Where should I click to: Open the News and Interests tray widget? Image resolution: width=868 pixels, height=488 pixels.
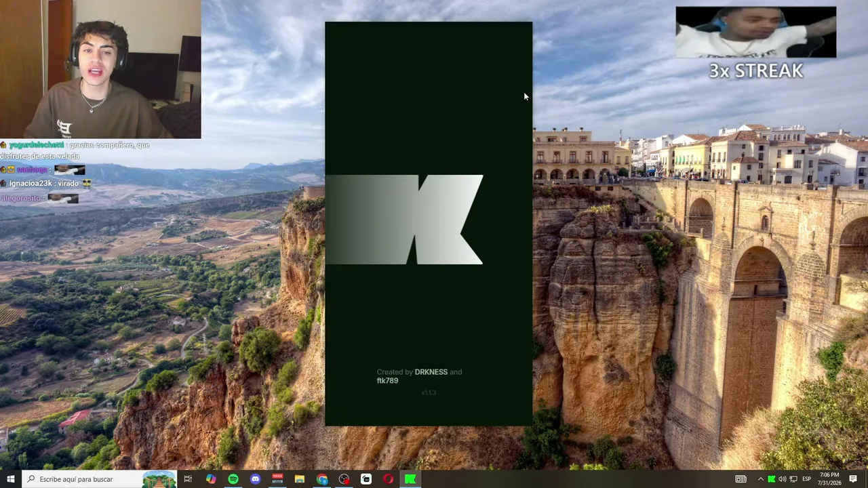[x=741, y=479]
